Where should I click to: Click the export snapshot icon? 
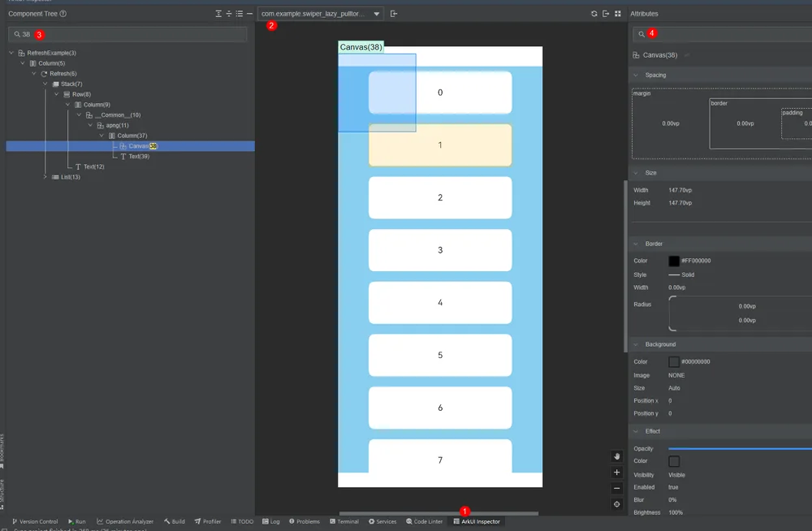[606, 14]
